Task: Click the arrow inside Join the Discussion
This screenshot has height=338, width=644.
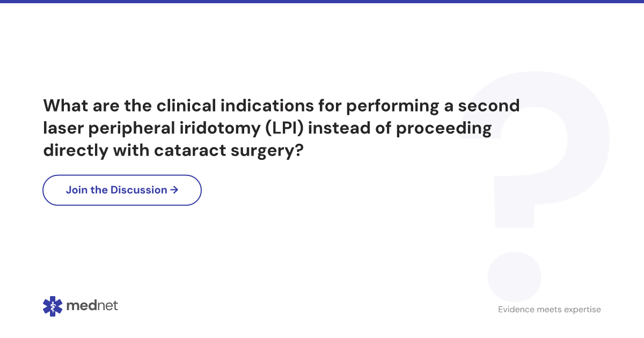Action: coord(174,190)
